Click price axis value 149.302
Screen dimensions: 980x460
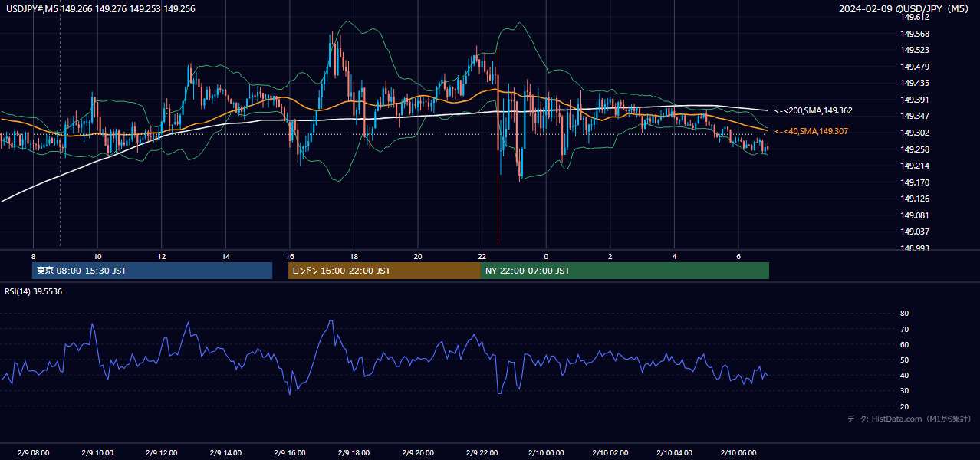[916, 133]
